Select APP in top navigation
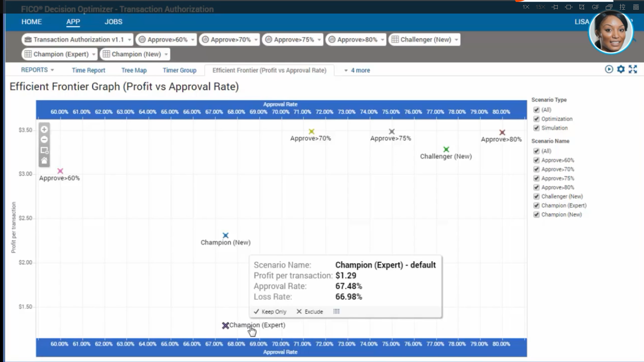Screen dimensions: 644x362 tap(73, 22)
